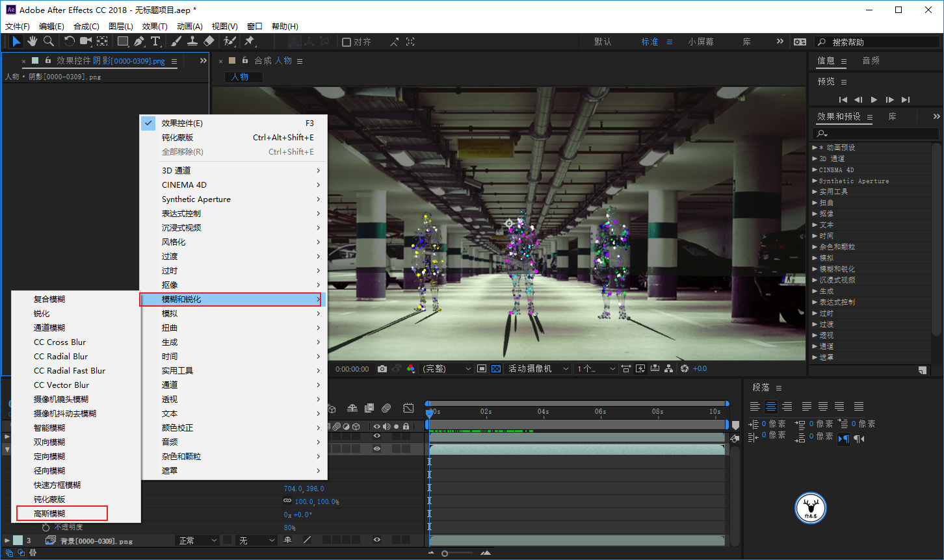The image size is (944, 560).
Task: Click the effects and presets search box
Action: [877, 133]
